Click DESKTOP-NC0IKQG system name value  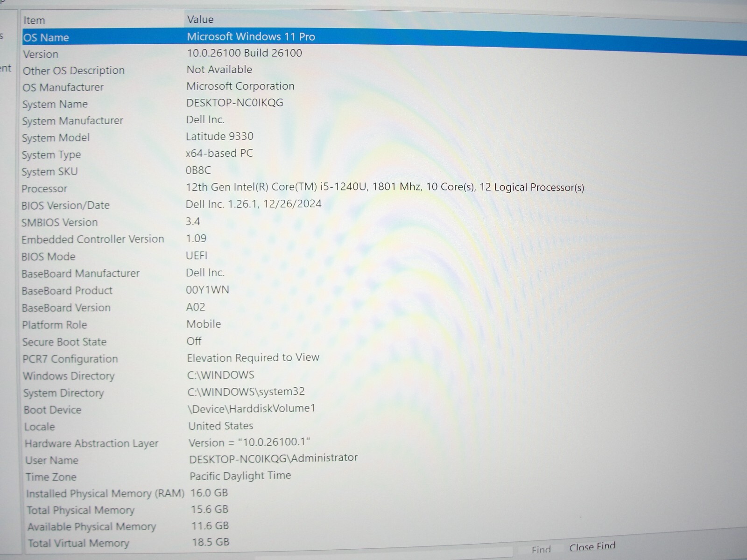click(x=234, y=103)
